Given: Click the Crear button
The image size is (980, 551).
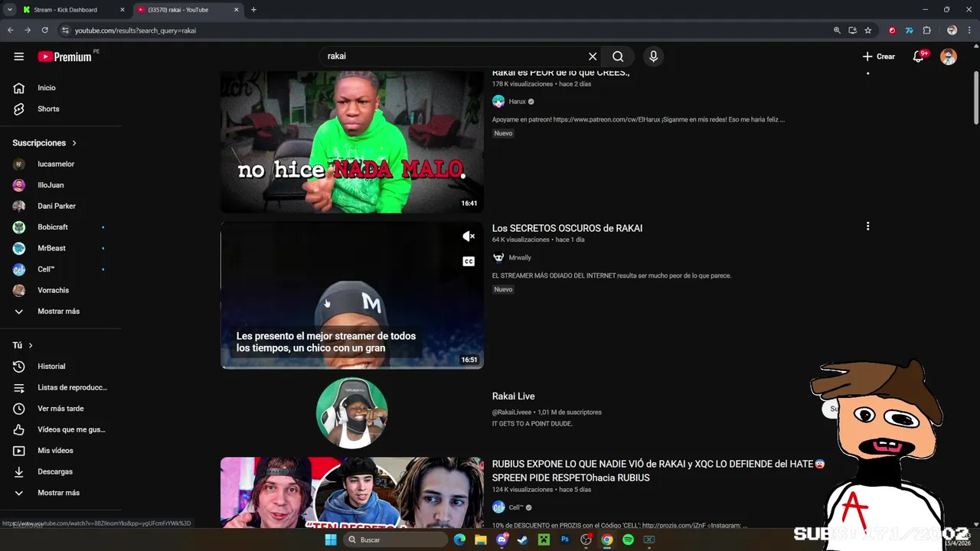Looking at the screenshot, I should tap(878, 56).
